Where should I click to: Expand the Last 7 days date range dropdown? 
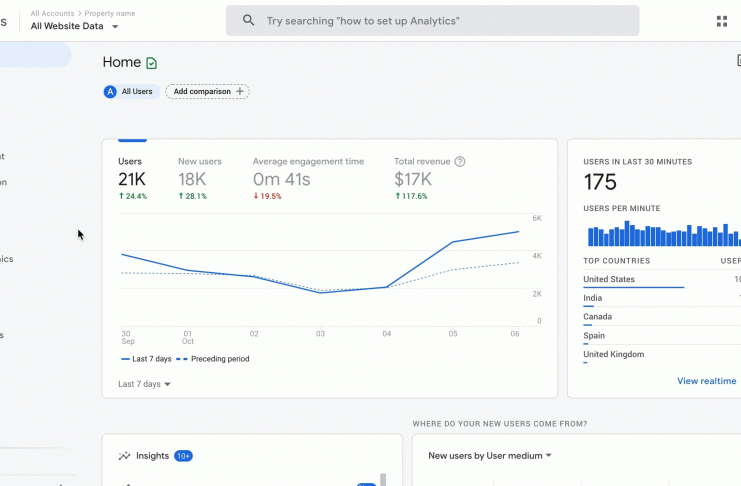pos(144,384)
